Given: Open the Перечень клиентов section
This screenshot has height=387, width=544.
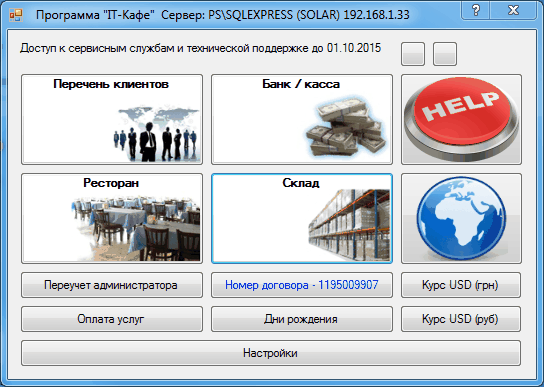Looking at the screenshot, I should 112,119.
